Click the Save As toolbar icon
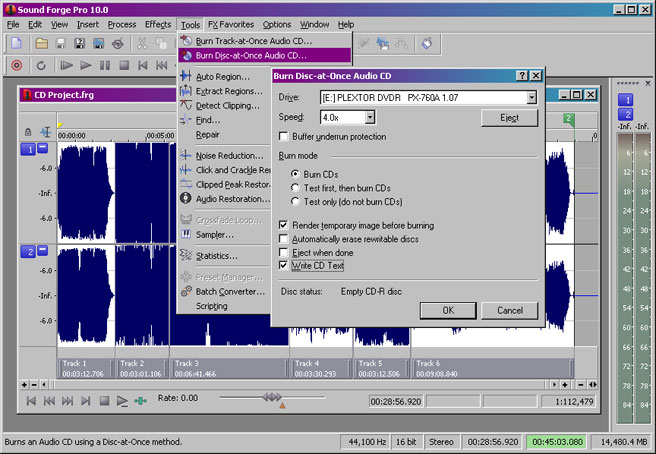Viewport: 656px width, 454px height. click(79, 44)
